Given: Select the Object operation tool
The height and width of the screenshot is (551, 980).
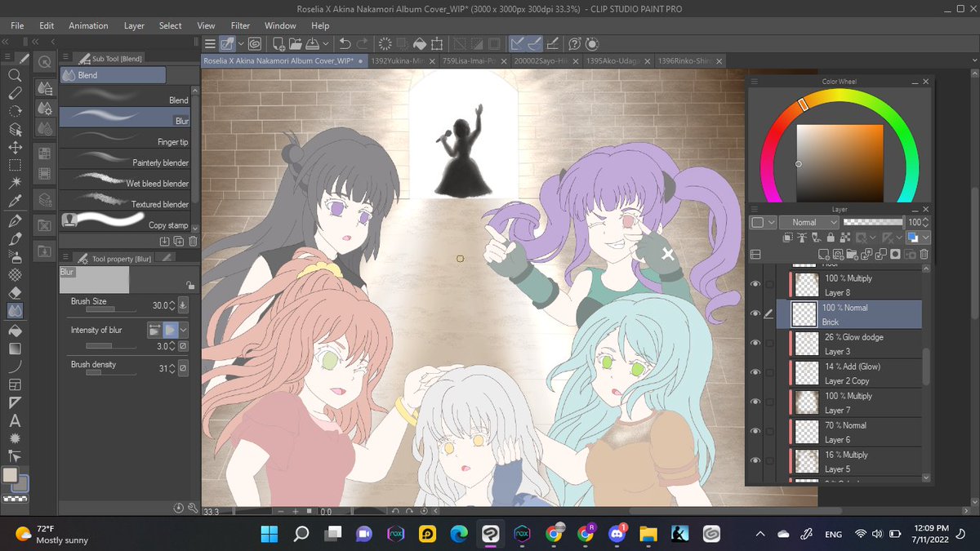Looking at the screenshot, I should coord(15,130).
